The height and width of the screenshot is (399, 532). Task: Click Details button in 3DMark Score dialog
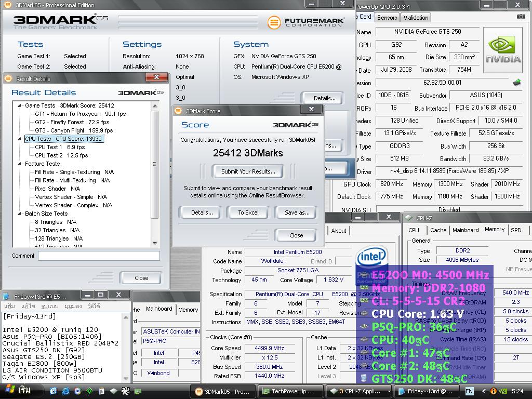pos(202,212)
